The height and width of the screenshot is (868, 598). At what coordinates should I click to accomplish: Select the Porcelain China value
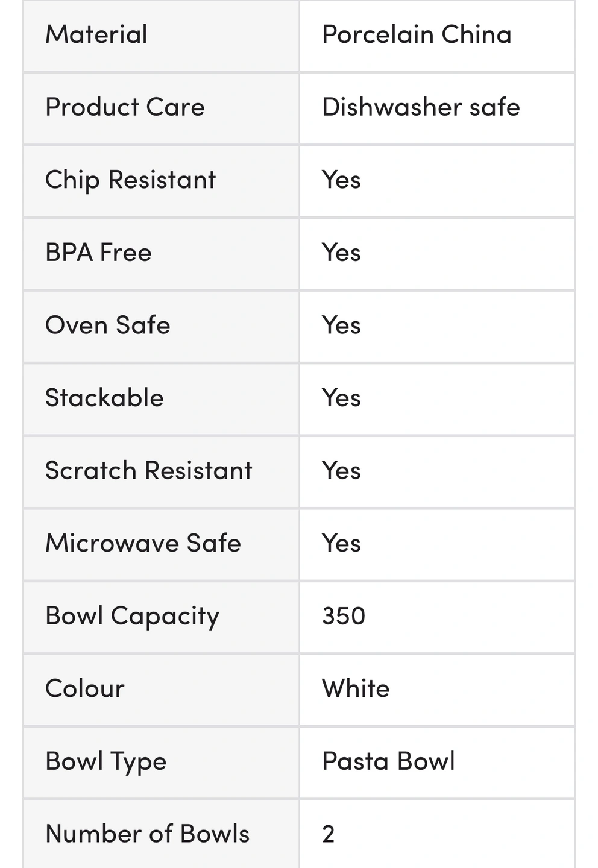(x=417, y=34)
